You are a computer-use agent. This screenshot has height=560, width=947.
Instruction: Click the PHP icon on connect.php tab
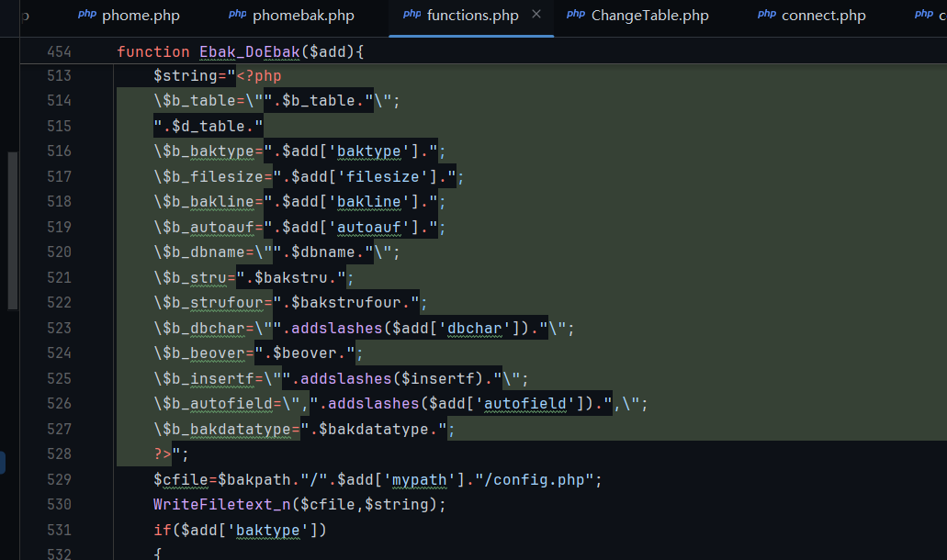point(766,15)
